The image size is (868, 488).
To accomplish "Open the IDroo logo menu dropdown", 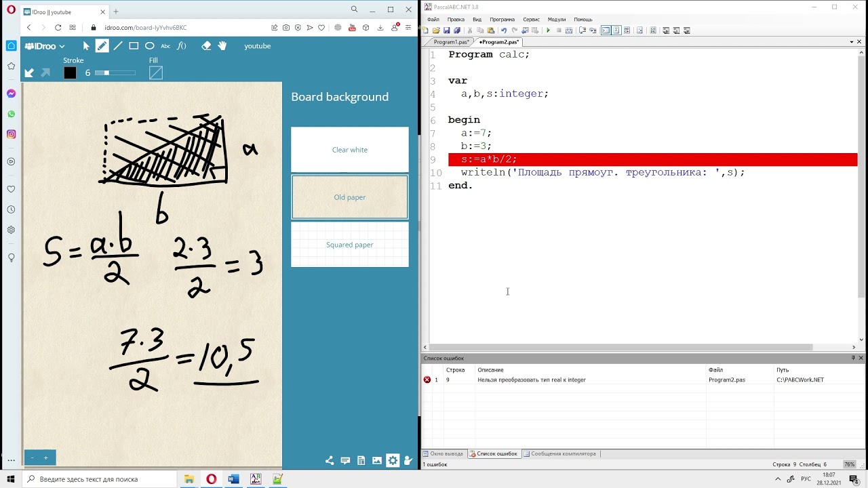I will pyautogui.click(x=45, y=46).
